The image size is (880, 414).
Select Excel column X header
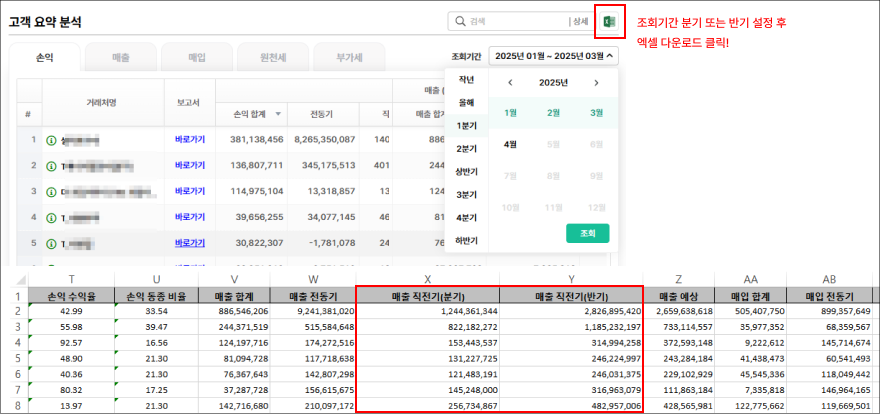click(x=427, y=280)
